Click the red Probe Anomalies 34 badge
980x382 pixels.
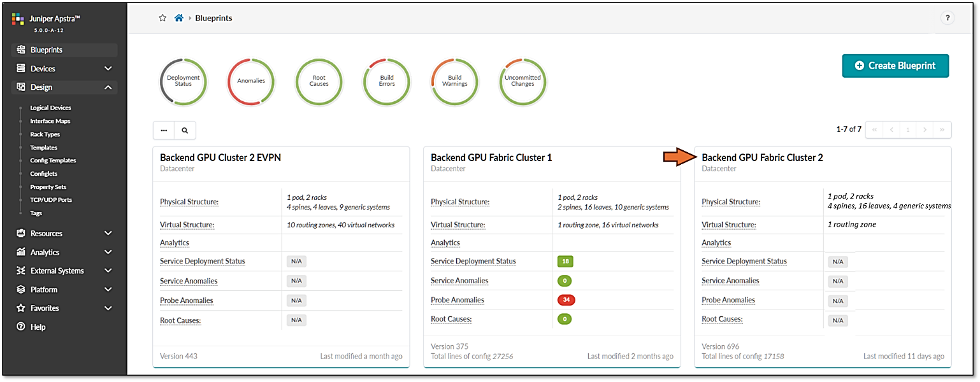tap(566, 300)
